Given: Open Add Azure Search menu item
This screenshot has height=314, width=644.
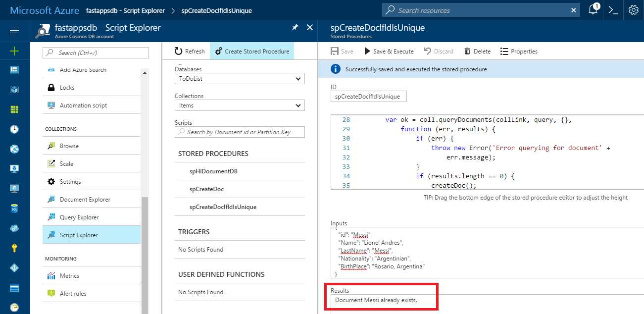Looking at the screenshot, I should [92, 71].
